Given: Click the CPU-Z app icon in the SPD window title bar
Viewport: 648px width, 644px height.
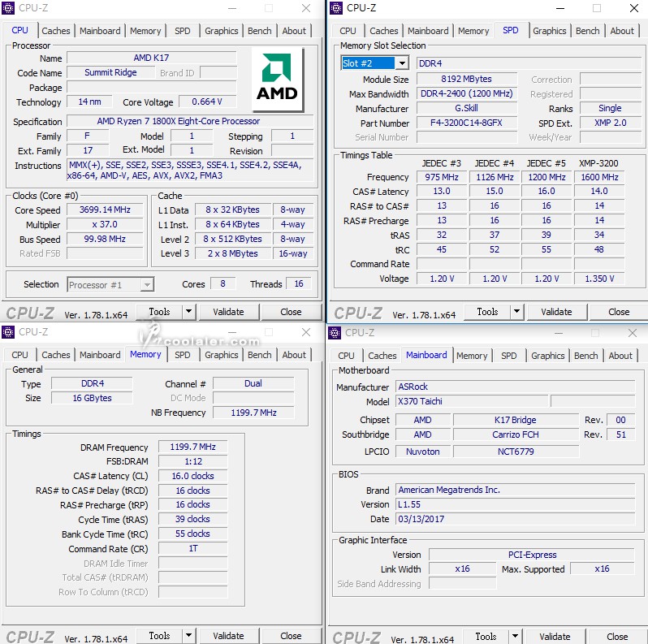Looking at the screenshot, I should click(336, 8).
